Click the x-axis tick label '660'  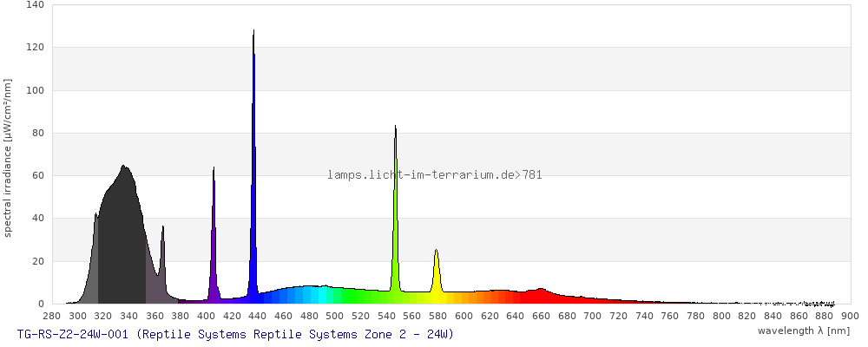(541, 316)
